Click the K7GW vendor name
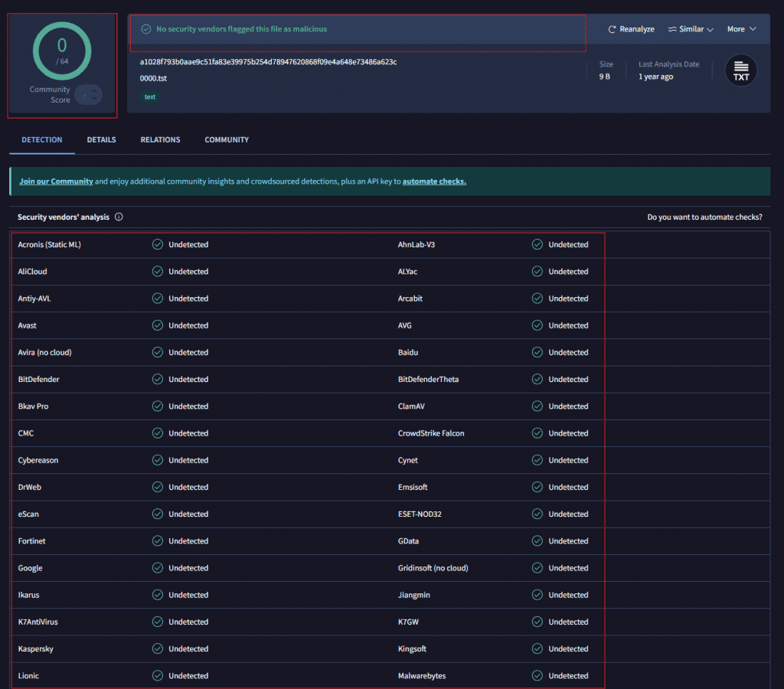 pyautogui.click(x=409, y=622)
